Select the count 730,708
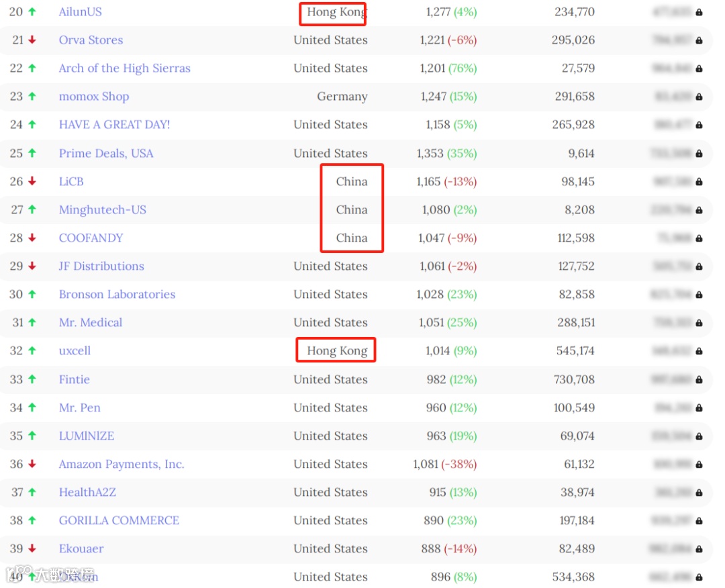725x588 pixels. (574, 379)
